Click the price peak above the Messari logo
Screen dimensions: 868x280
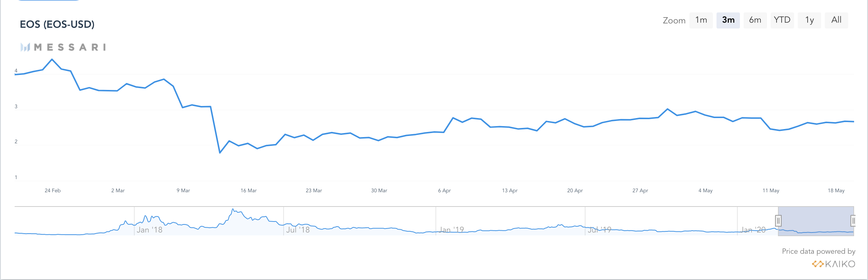click(x=52, y=59)
